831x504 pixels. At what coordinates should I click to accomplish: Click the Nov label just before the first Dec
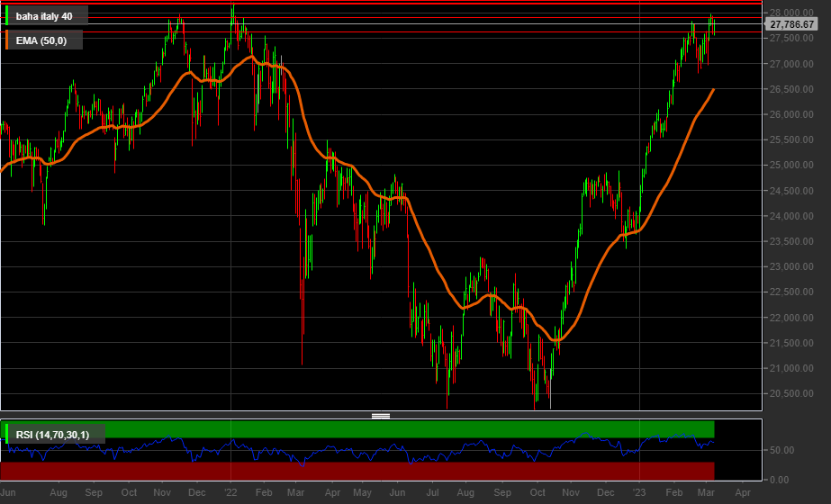pyautogui.click(x=162, y=492)
